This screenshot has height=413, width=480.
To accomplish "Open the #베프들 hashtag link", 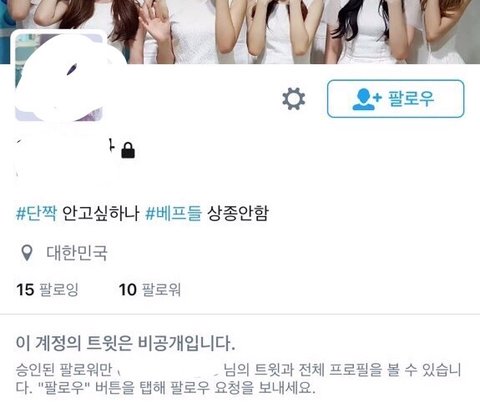I will [174, 213].
